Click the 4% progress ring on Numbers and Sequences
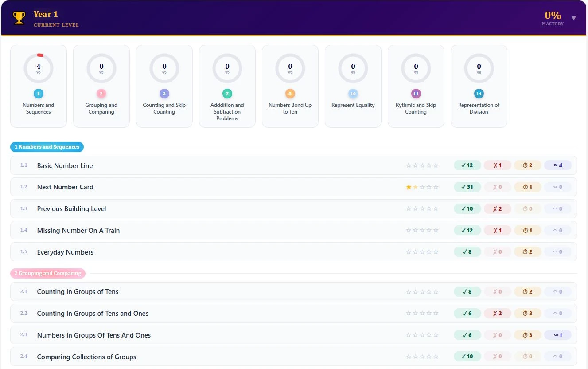 [38, 68]
